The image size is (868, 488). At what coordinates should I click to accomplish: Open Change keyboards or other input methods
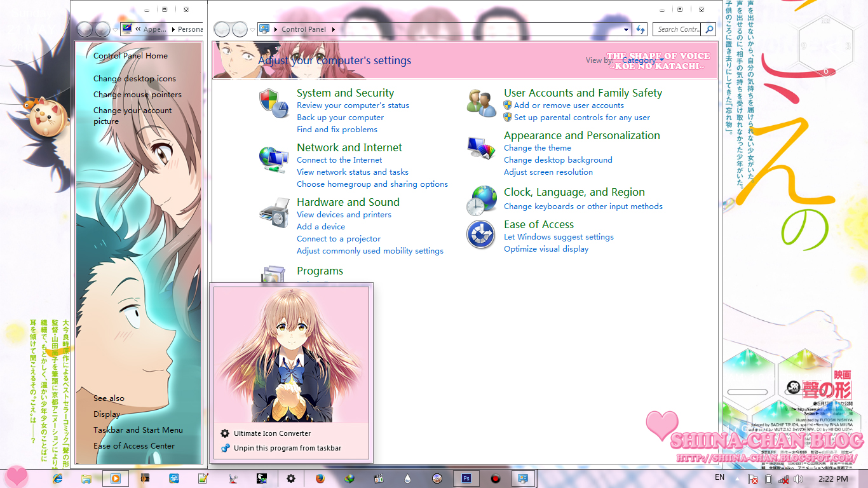click(x=583, y=207)
